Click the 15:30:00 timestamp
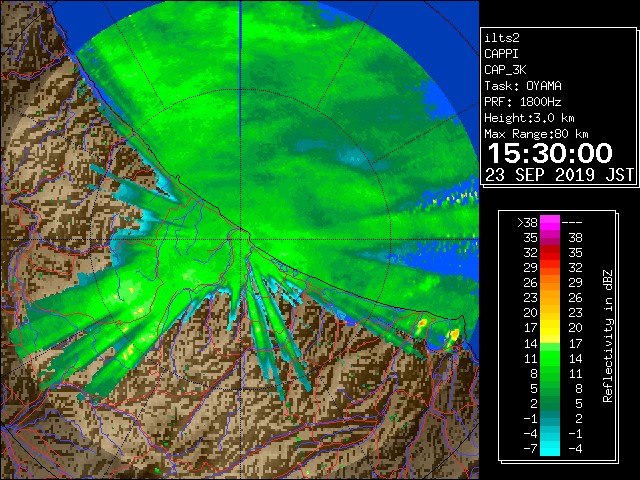 coord(550,153)
